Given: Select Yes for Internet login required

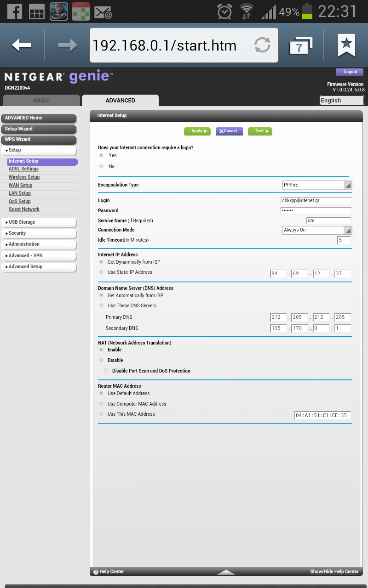Looking at the screenshot, I should pyautogui.click(x=101, y=155).
